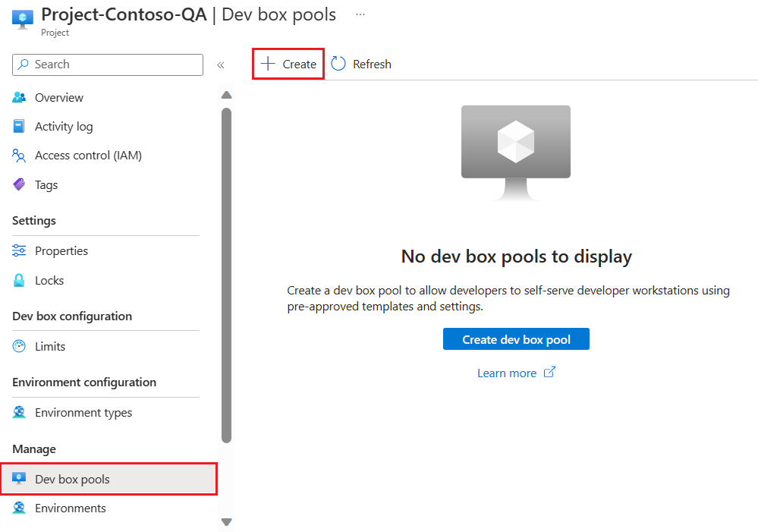Image resolution: width=758 pixels, height=532 pixels.
Task: Click the Refresh toolbar label
Action: pyautogui.click(x=372, y=65)
